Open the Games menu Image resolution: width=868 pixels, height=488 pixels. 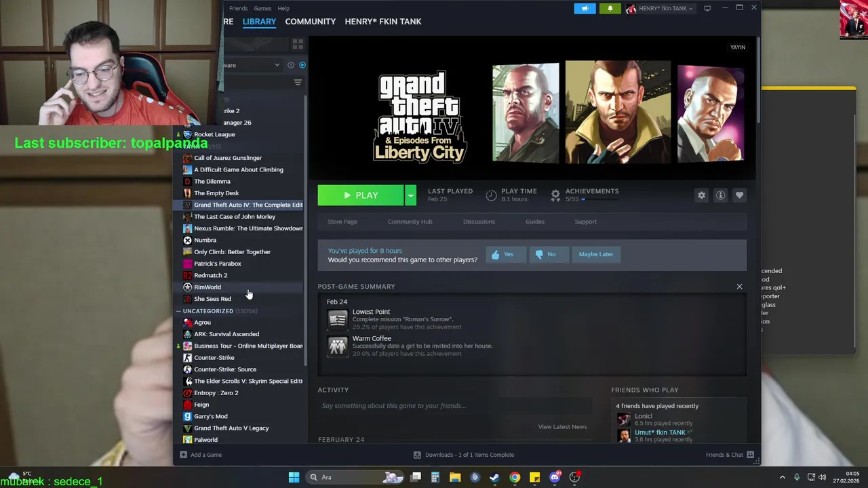click(262, 8)
